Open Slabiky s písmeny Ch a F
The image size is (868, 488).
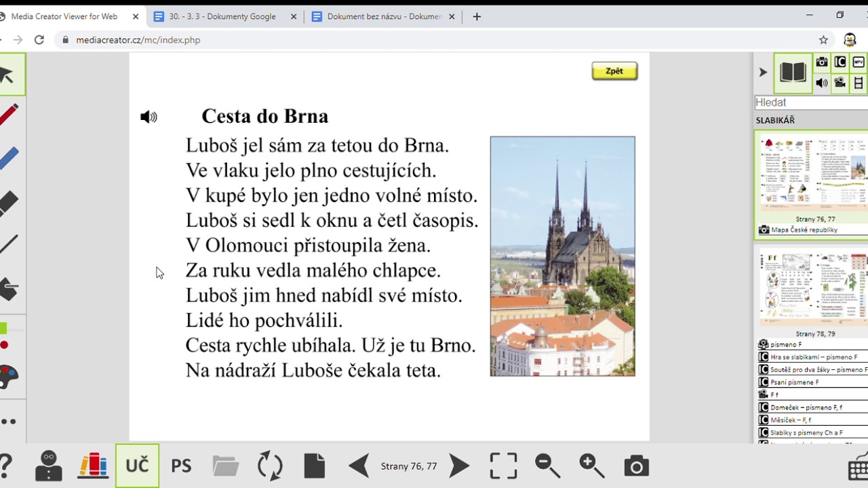(x=812, y=432)
